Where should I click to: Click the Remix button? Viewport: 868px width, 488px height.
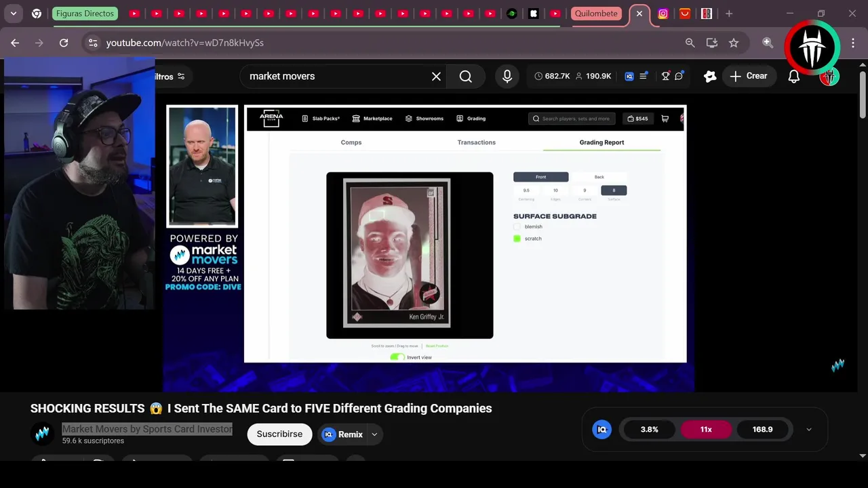342,434
